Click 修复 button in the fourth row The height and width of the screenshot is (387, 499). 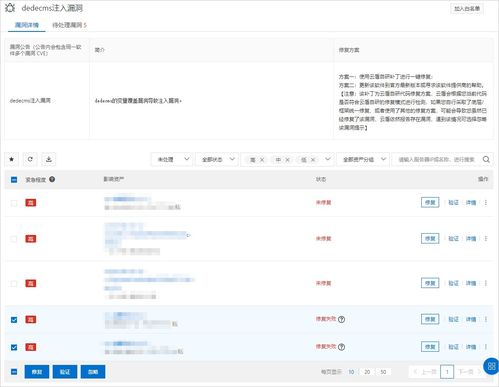[430, 319]
